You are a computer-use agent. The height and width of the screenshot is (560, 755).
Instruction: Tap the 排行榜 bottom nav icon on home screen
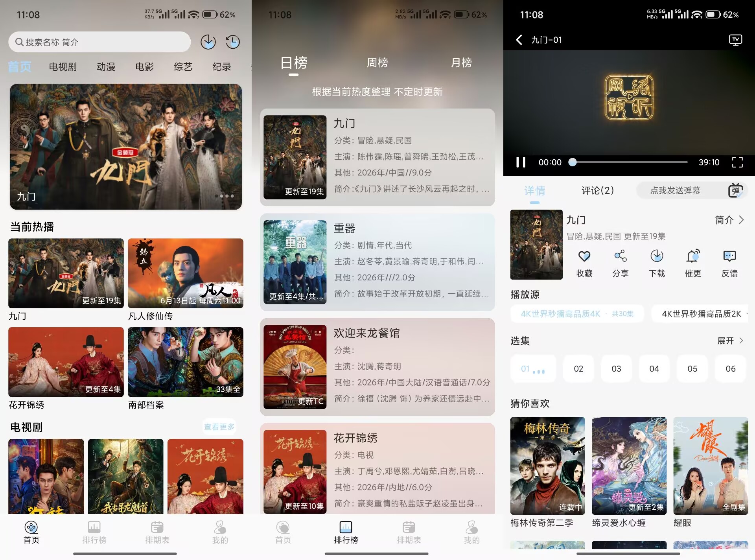click(x=94, y=527)
